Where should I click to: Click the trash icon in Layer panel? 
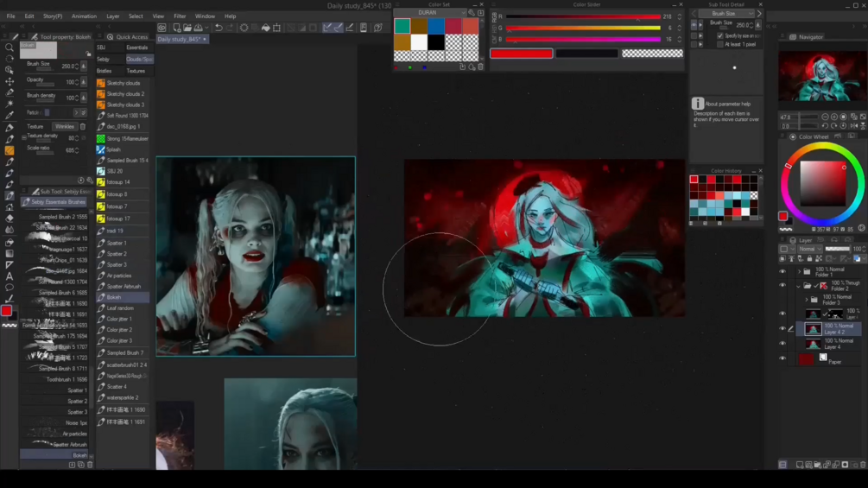coord(863,465)
